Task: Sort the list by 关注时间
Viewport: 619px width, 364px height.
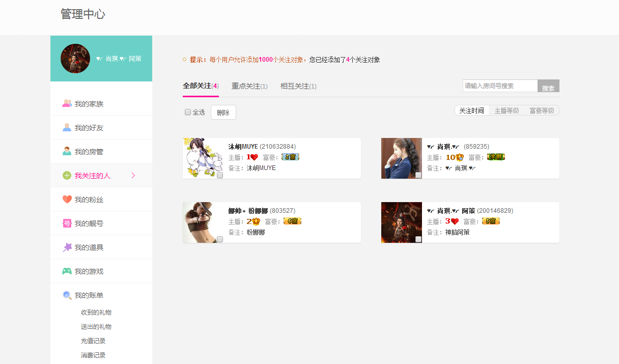Action: [472, 110]
